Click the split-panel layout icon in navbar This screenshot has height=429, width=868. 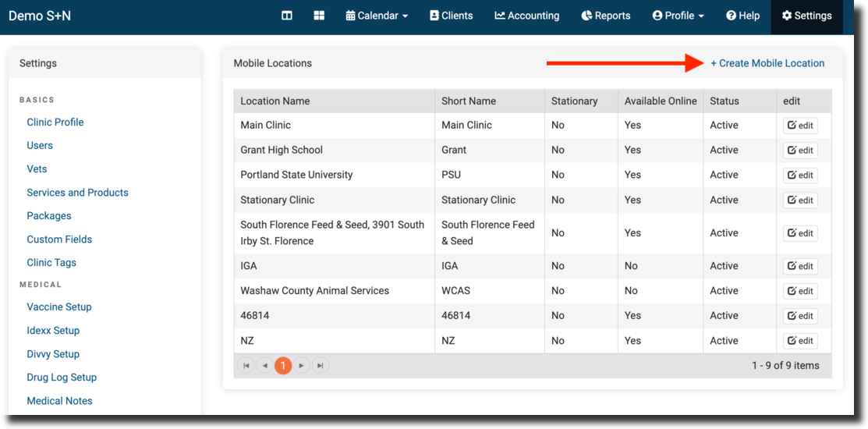coord(287,16)
